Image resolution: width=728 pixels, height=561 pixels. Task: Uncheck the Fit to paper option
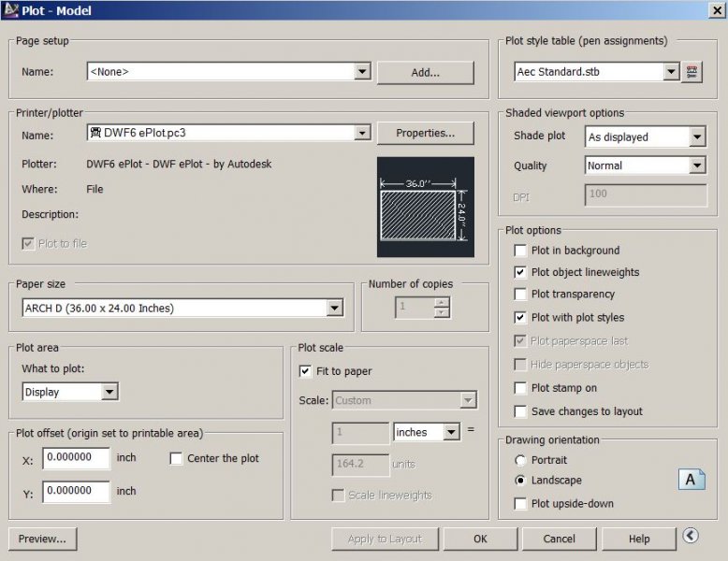point(305,371)
